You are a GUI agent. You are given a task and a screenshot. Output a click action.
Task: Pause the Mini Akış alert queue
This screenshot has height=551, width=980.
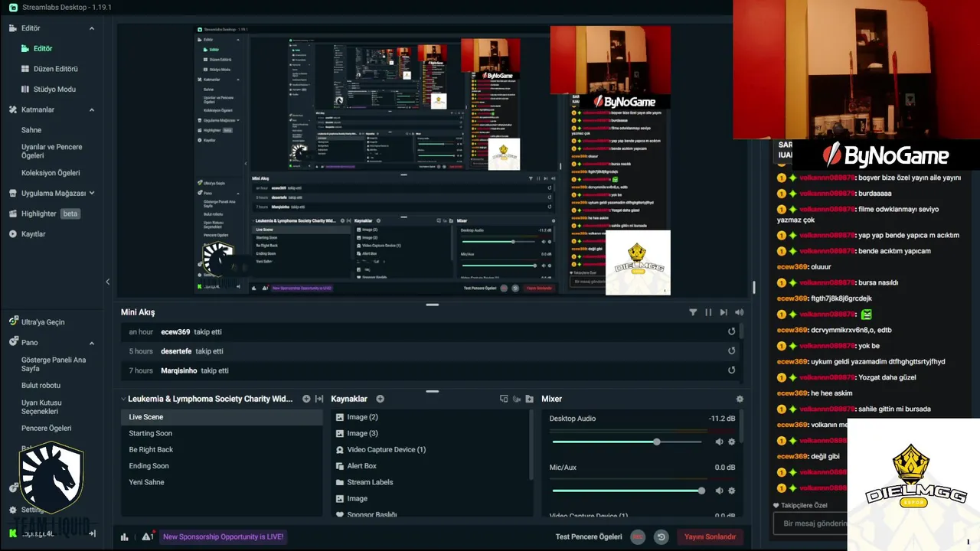click(708, 312)
